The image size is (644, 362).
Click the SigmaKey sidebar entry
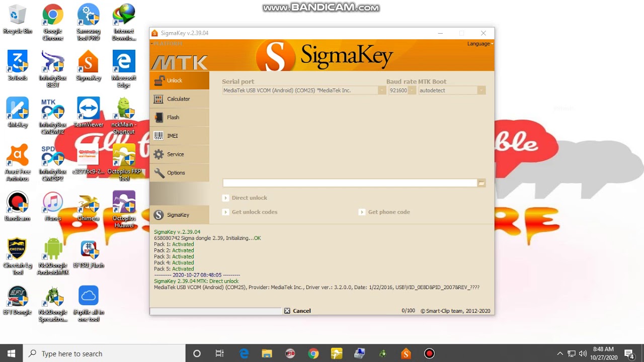point(179,215)
